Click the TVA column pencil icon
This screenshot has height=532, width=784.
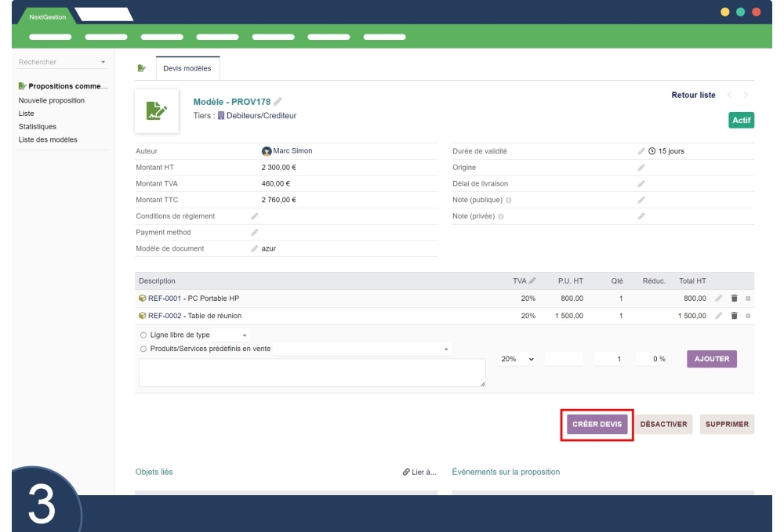point(533,280)
